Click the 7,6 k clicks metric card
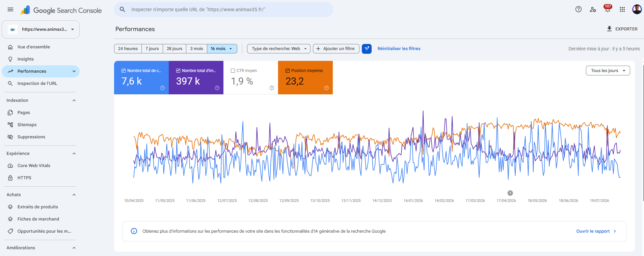Screen dimensions: 644x256 point(141,78)
